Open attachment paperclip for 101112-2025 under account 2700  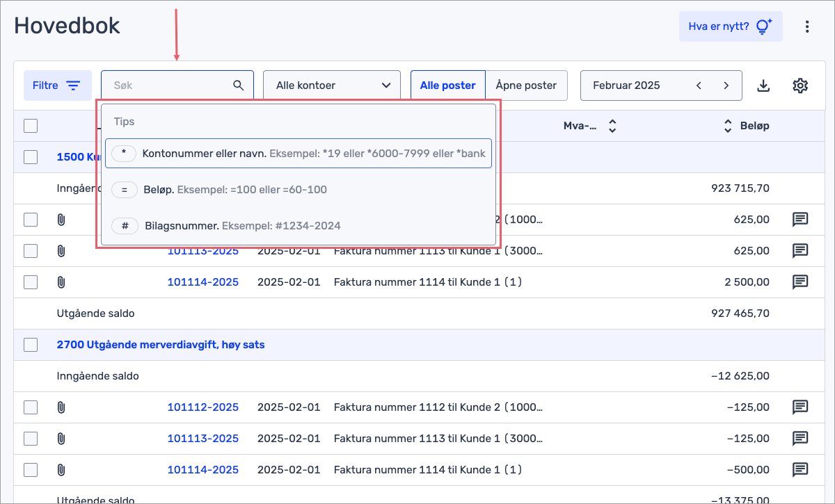(x=61, y=407)
